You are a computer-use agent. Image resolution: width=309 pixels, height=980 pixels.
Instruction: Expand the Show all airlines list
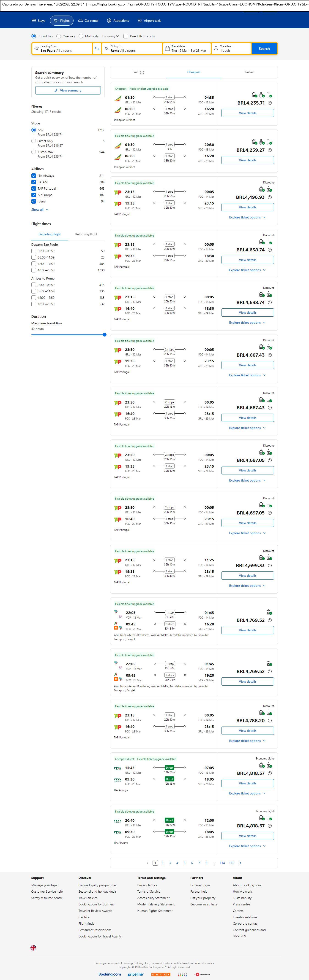[x=40, y=210]
